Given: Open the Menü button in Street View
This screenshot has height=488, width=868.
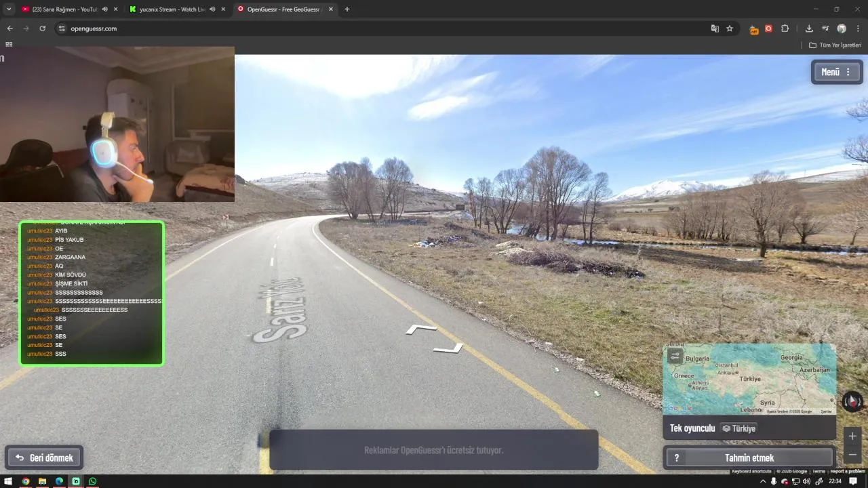Looking at the screenshot, I should point(837,72).
